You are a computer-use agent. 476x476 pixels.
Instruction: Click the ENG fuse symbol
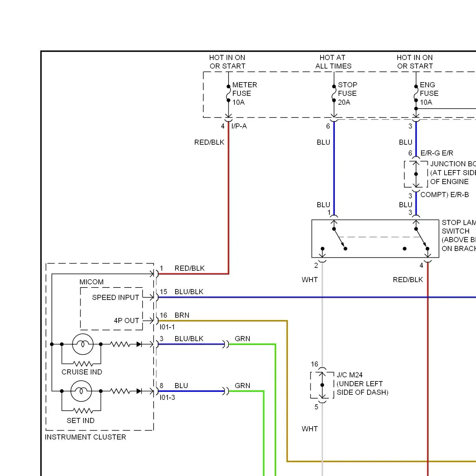click(x=416, y=93)
